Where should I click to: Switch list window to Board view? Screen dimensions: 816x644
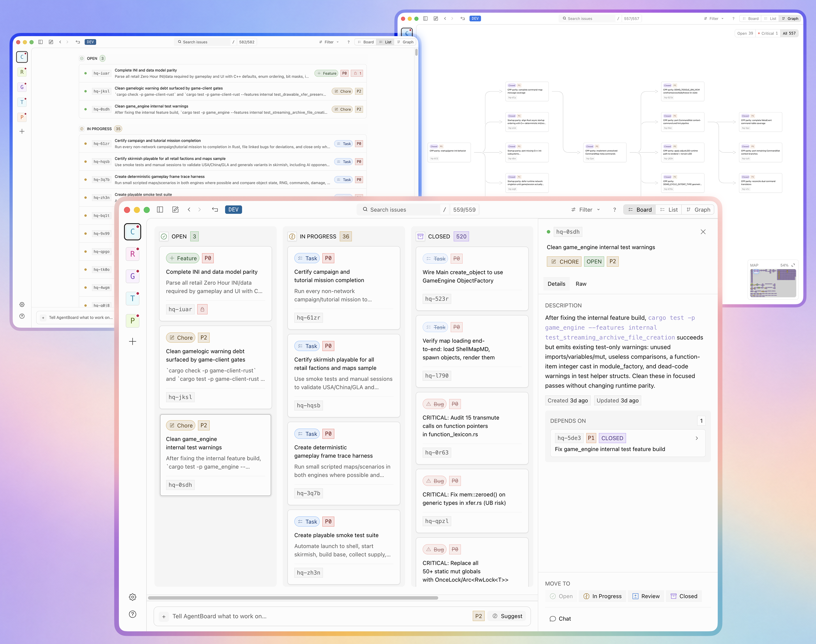point(366,42)
